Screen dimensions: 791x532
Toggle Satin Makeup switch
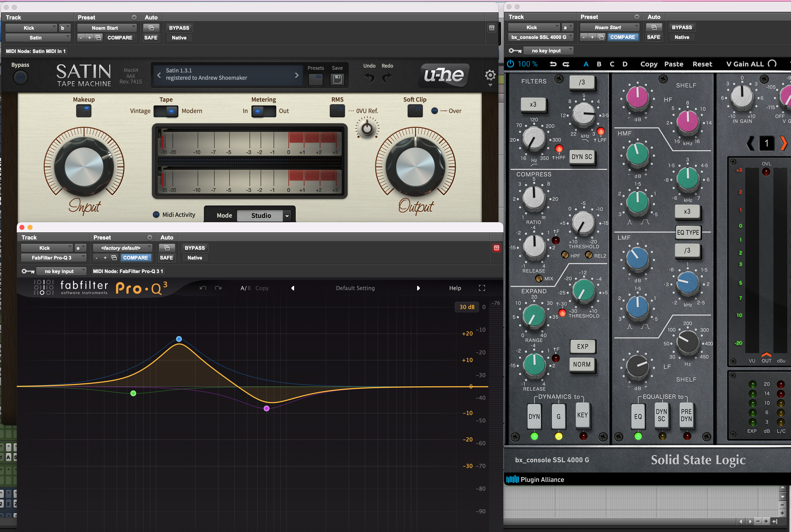click(84, 111)
